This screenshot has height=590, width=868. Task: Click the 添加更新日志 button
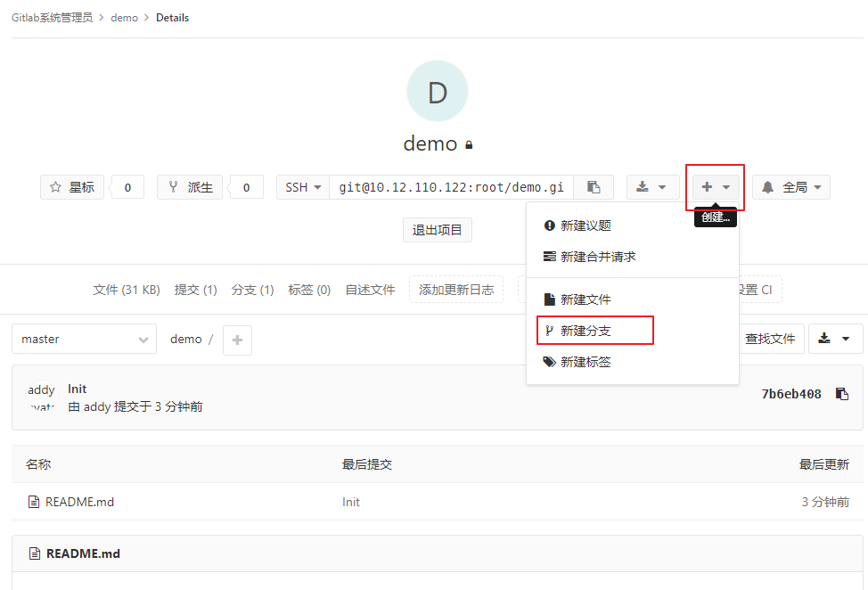455,290
